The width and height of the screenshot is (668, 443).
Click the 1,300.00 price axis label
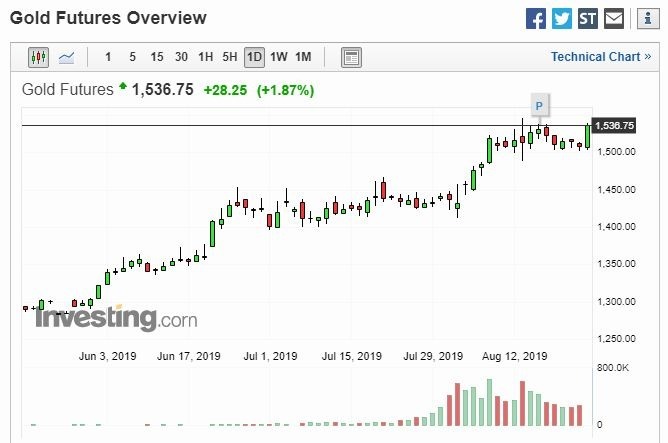click(616, 302)
